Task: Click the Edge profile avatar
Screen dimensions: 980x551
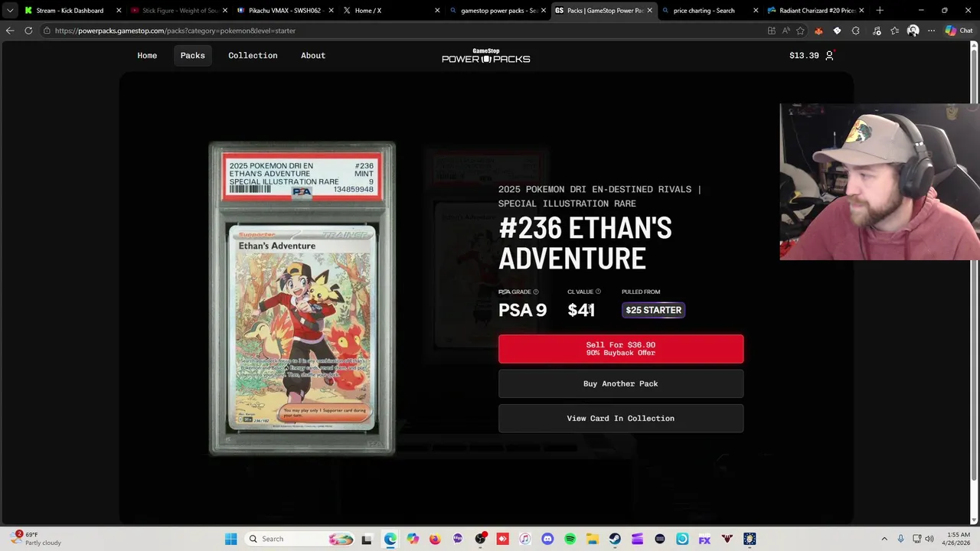Action: (913, 31)
